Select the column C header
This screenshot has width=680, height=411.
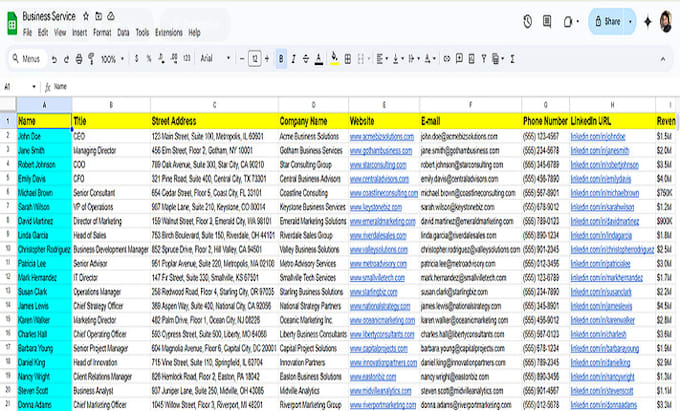point(214,104)
